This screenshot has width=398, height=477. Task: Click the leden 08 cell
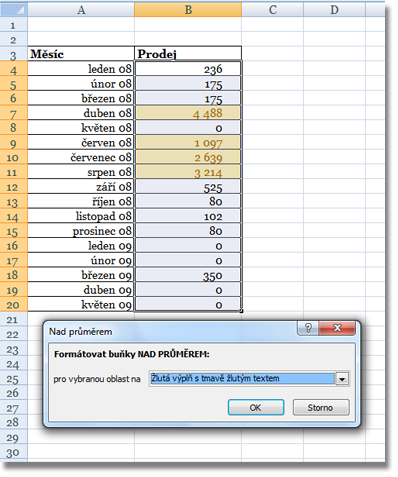81,69
